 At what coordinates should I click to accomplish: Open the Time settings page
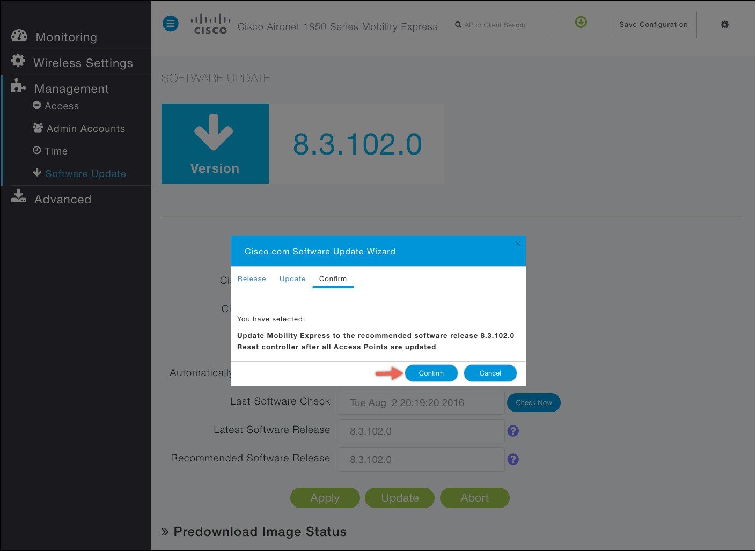click(x=56, y=151)
